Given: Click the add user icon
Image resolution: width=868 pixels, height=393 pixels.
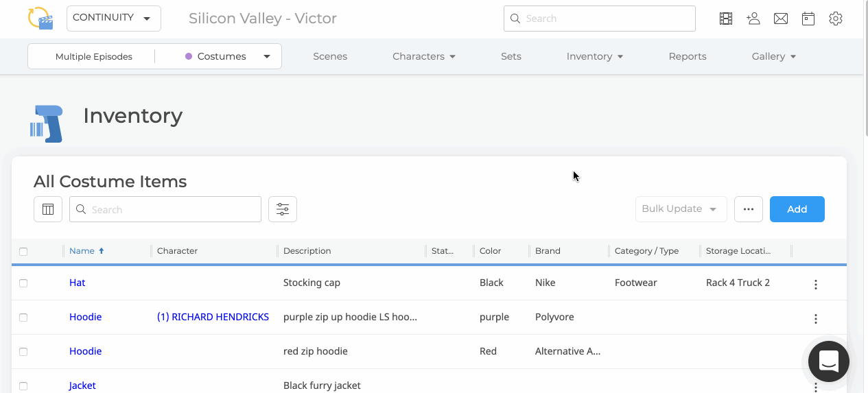Looking at the screenshot, I should click(x=753, y=19).
